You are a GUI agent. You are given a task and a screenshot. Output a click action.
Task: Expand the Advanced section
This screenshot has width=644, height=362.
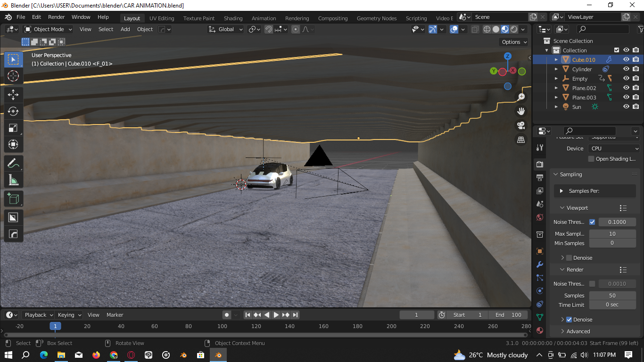click(x=578, y=331)
